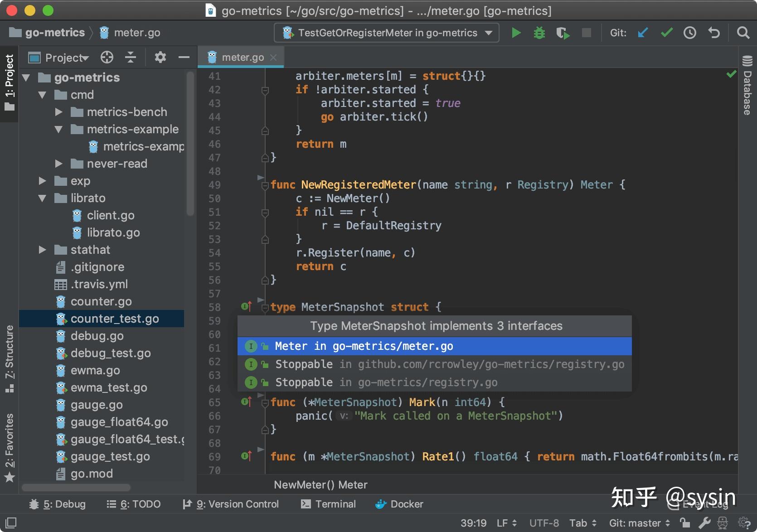Select Stoppable in go-metrics/registry.go from popup

click(x=386, y=382)
